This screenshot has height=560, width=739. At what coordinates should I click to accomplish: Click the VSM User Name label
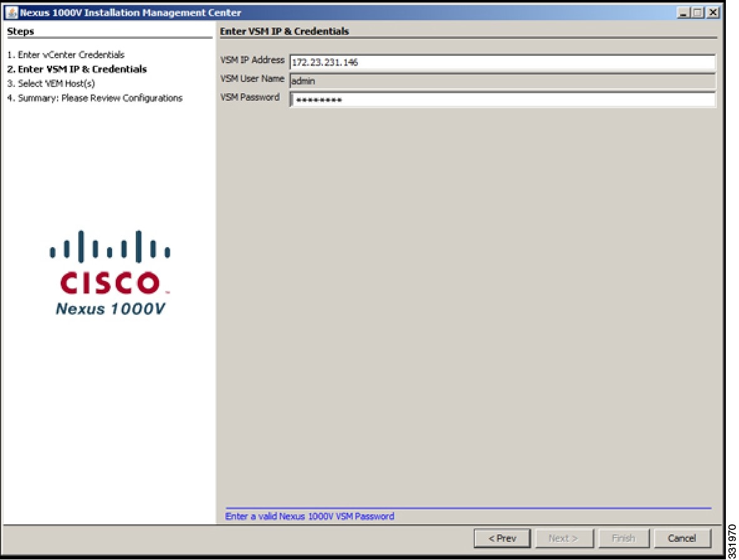[252, 79]
